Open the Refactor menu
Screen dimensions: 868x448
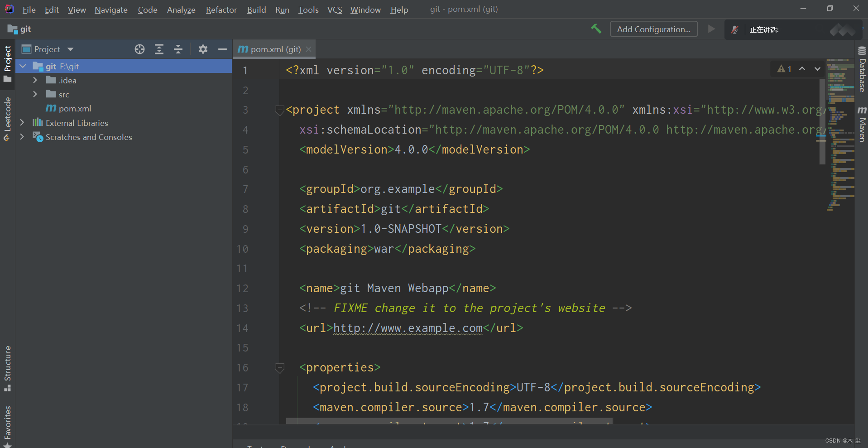click(x=221, y=10)
